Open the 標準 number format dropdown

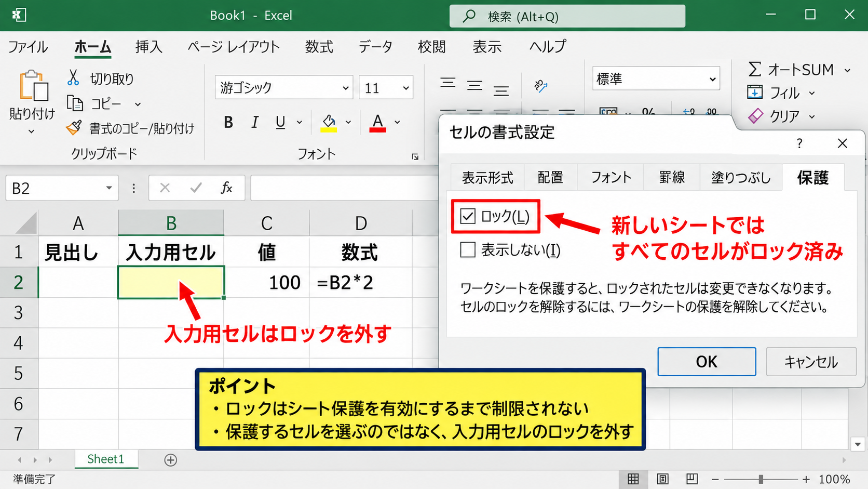(x=713, y=79)
